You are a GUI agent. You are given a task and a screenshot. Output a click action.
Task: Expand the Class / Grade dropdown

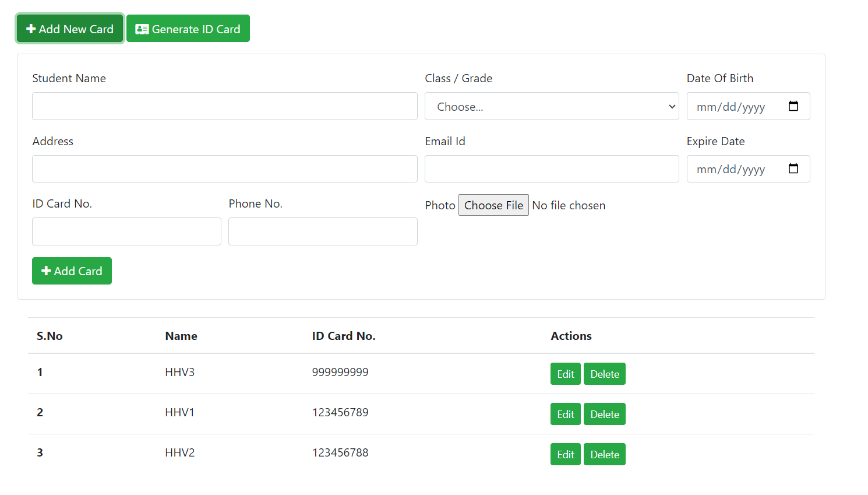[x=551, y=107]
